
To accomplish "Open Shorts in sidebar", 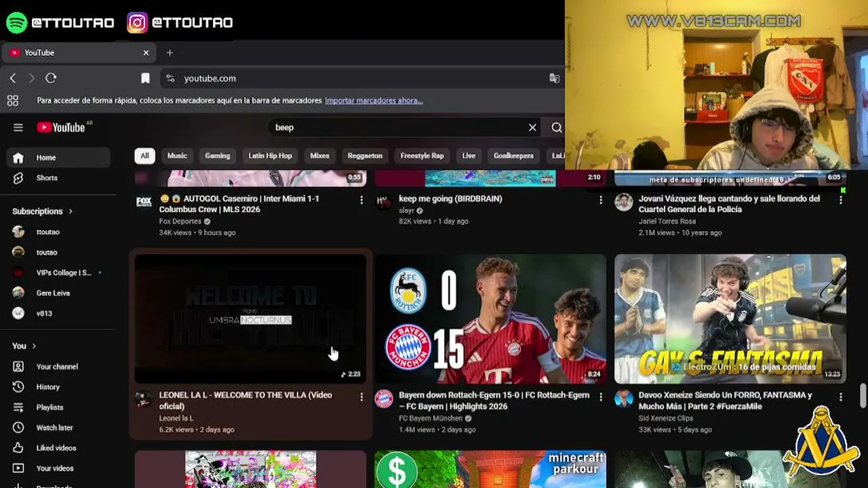I will [58, 178].
